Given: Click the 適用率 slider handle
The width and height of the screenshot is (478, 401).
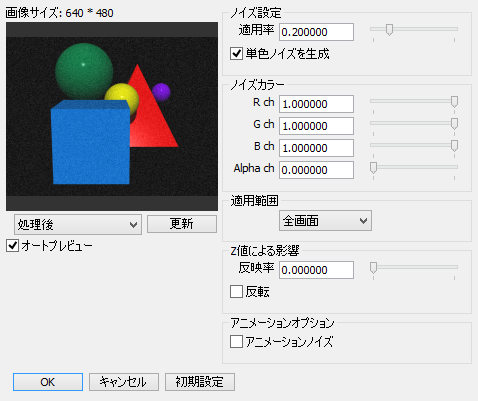Looking at the screenshot, I should (389, 30).
